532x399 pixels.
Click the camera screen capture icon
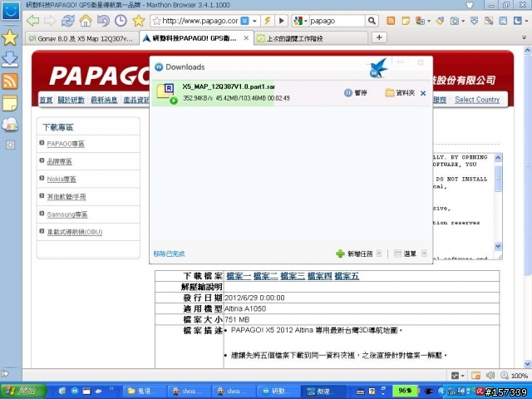pyautogui.click(x=455, y=21)
